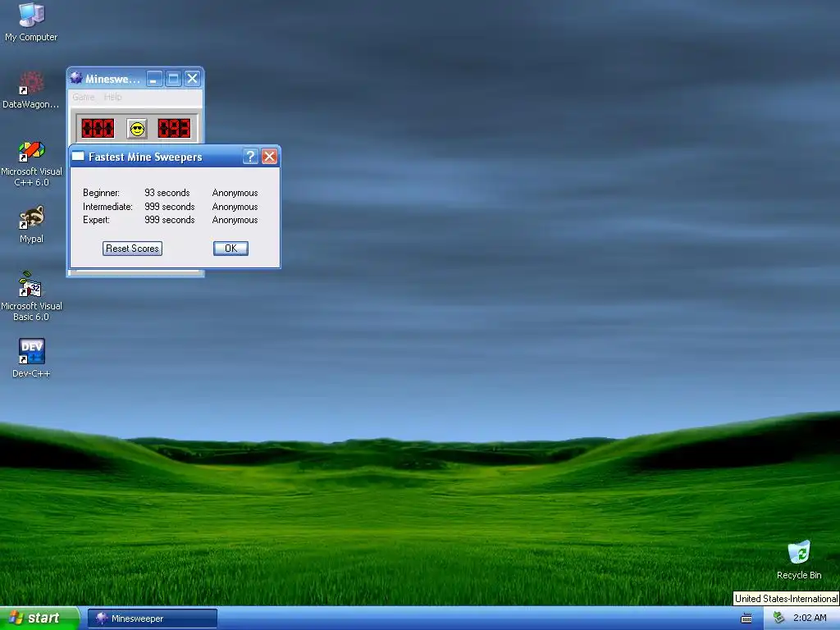Click the Start button

[x=39, y=619]
